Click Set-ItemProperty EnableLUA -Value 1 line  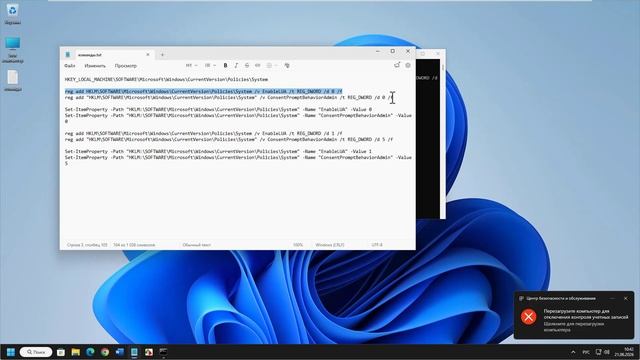click(218, 151)
